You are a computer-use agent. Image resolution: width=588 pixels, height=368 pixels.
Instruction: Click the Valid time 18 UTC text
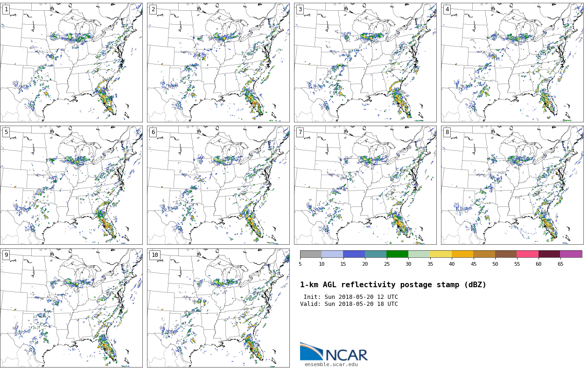349,304
